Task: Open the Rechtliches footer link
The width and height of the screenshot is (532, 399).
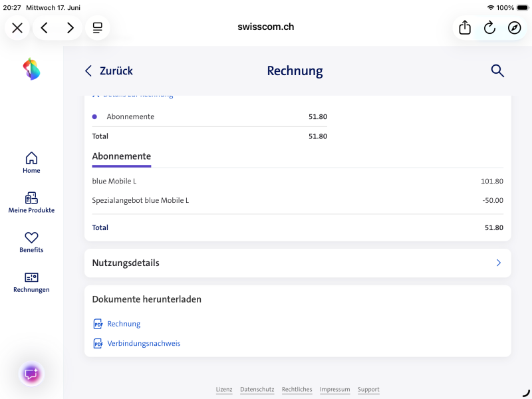Action: tap(297, 390)
